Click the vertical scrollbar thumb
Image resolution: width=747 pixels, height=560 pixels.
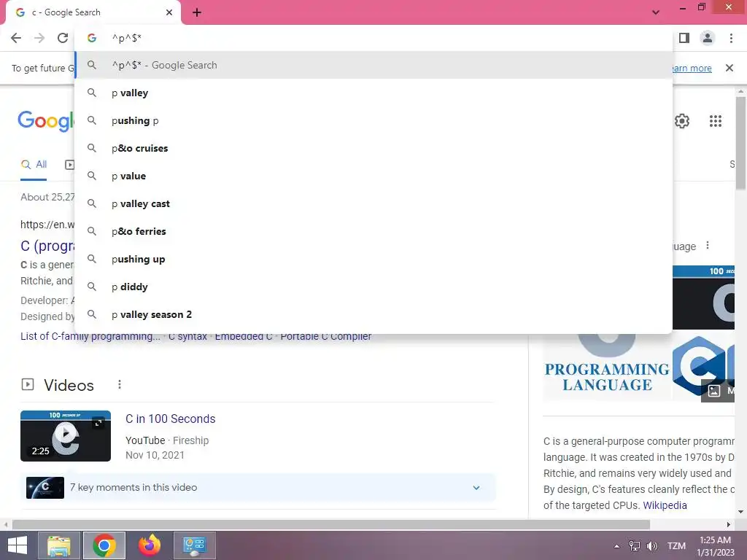[740, 143]
